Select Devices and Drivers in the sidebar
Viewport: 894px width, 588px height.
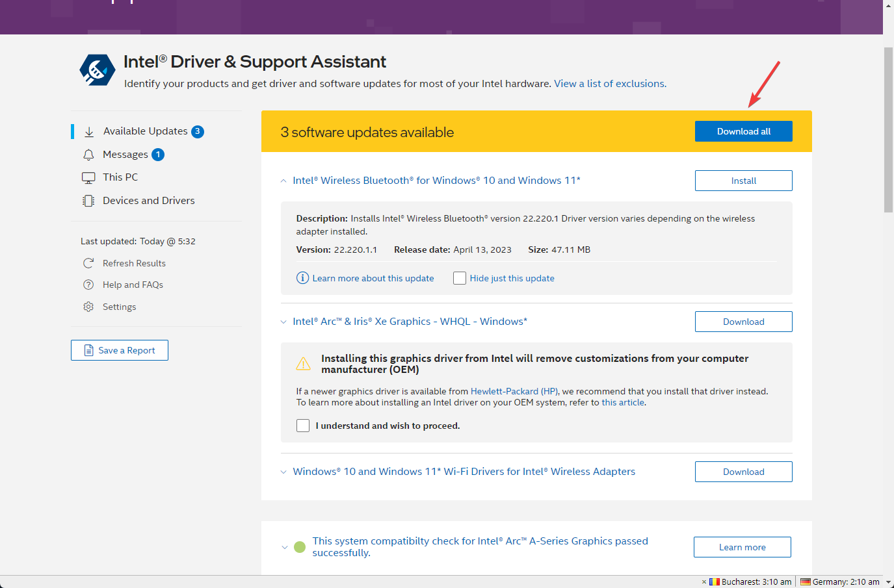pos(148,200)
